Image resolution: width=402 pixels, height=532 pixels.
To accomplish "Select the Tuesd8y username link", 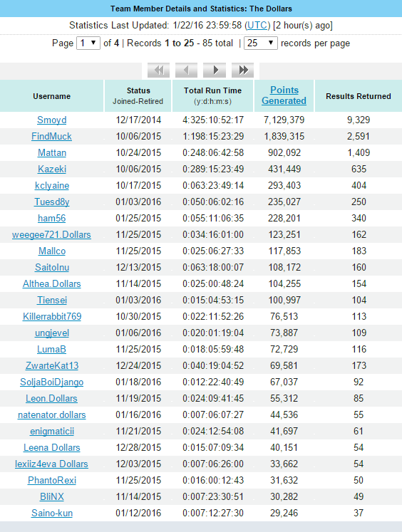I will click(x=51, y=202).
